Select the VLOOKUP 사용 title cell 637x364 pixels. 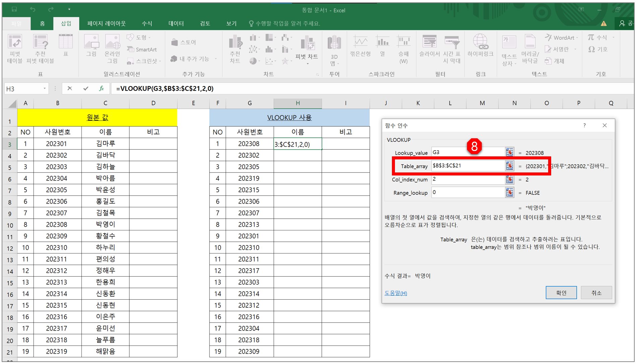[289, 118]
